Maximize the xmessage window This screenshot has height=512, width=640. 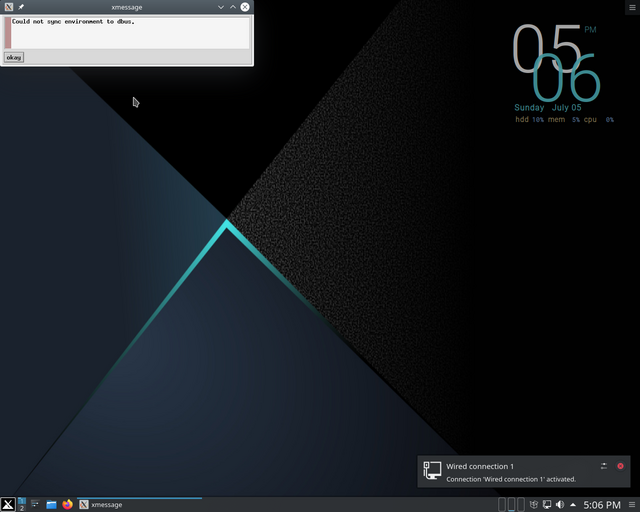[233, 7]
